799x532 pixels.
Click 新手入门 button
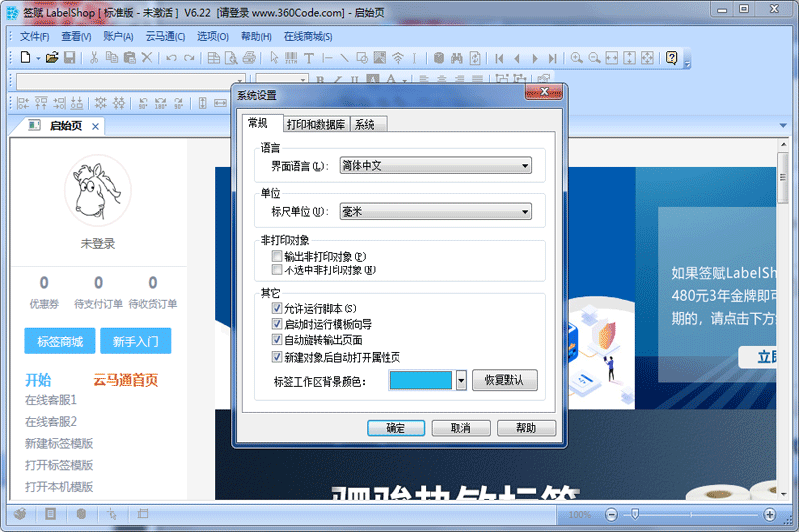[x=136, y=341]
